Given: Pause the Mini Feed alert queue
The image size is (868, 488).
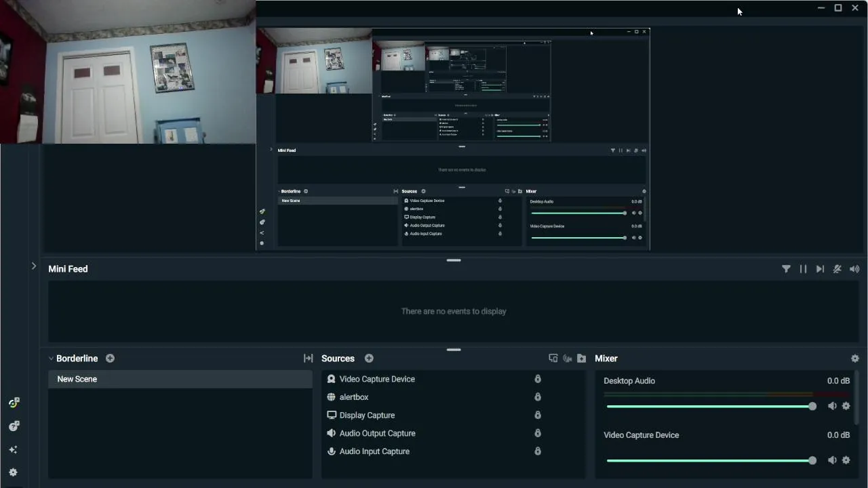Looking at the screenshot, I should coord(803,269).
